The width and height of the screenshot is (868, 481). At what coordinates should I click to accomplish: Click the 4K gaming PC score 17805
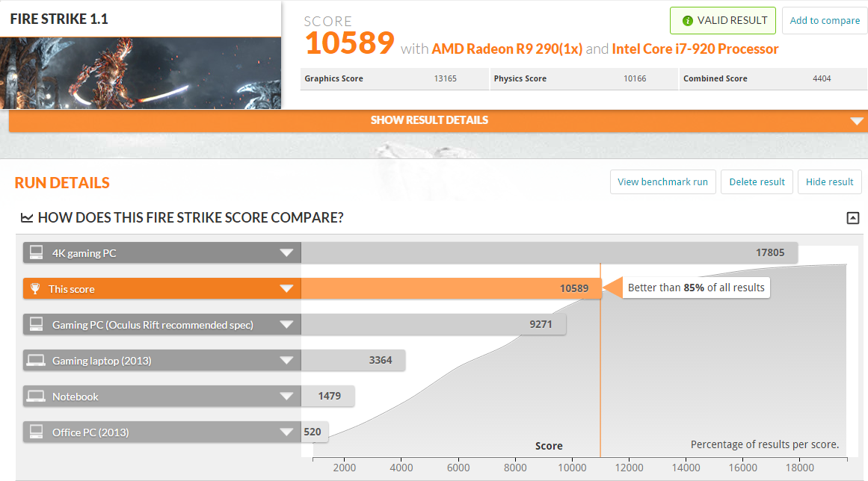[770, 252]
